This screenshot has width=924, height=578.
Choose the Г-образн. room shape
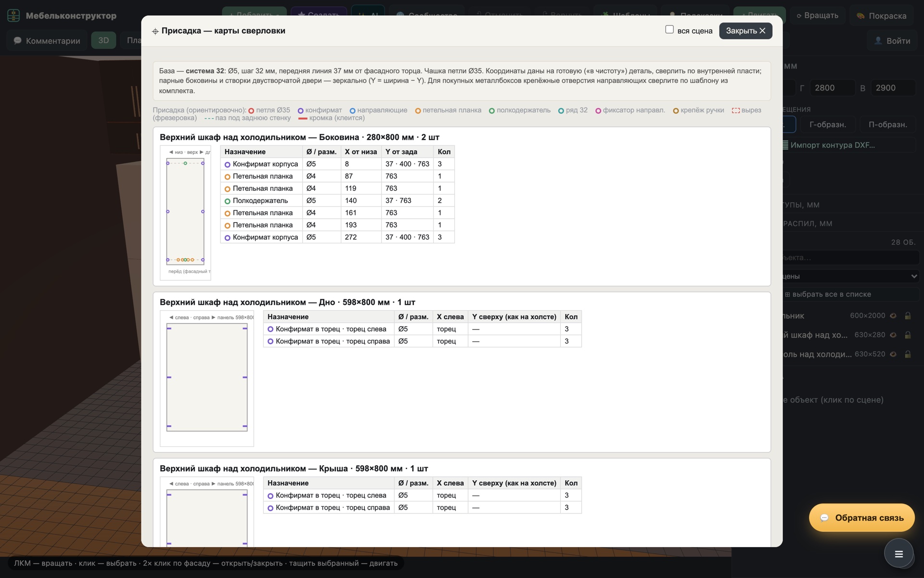pos(827,124)
